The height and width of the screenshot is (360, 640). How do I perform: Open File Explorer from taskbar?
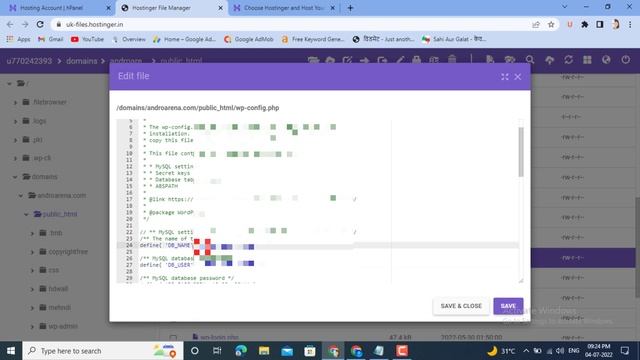264,351
